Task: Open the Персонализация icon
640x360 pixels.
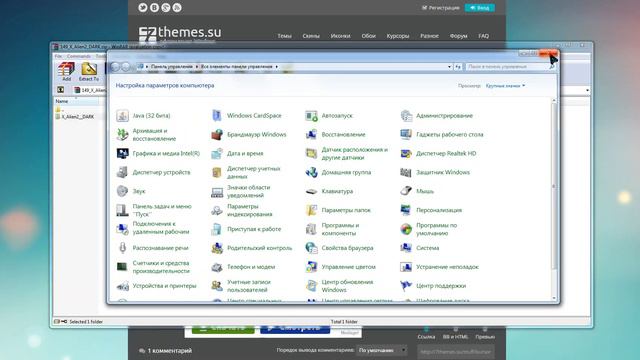Action: tap(406, 210)
